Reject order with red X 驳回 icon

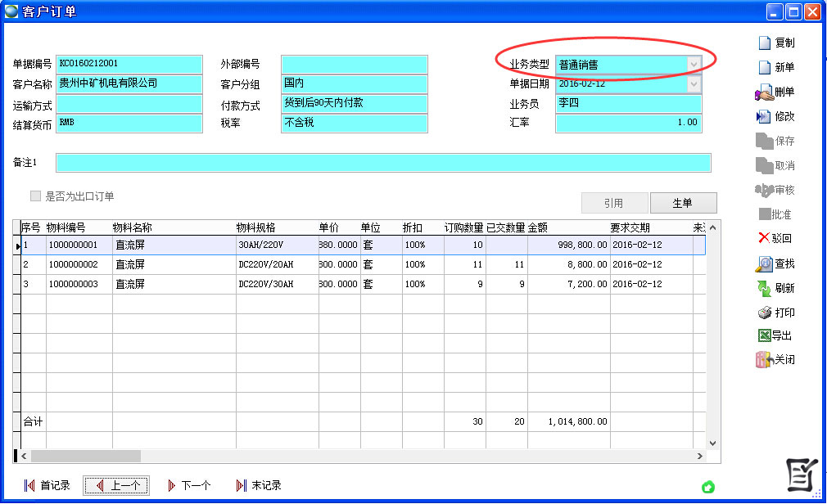pyautogui.click(x=764, y=239)
